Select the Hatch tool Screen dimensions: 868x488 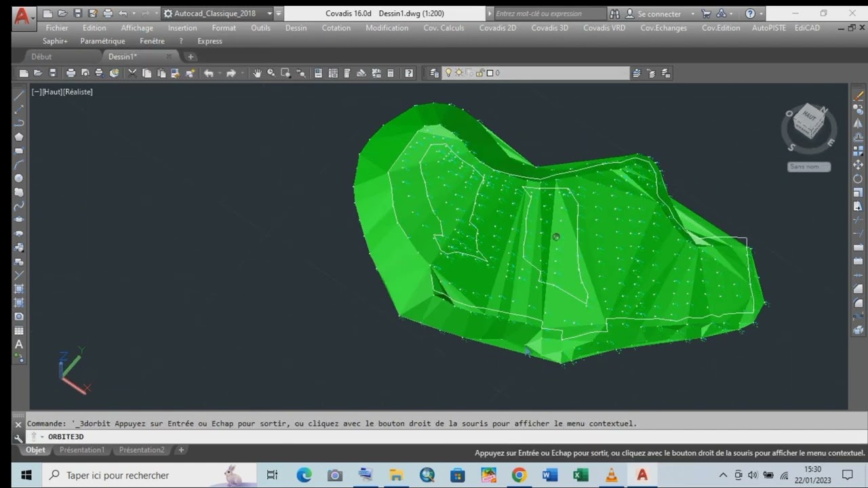coord(19,289)
